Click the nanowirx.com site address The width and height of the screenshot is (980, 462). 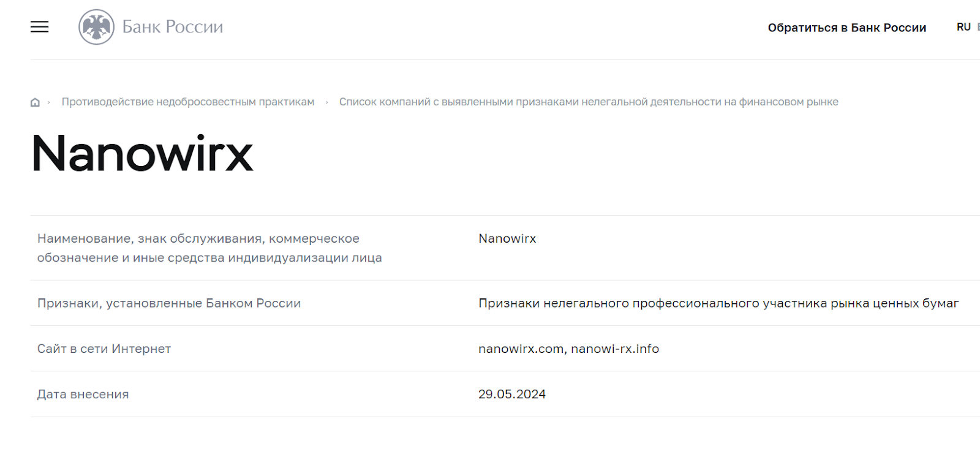(521, 349)
